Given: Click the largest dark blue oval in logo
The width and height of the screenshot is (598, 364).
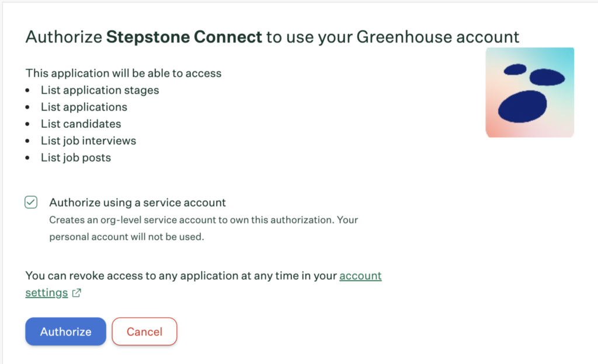Looking at the screenshot, I should [x=523, y=107].
